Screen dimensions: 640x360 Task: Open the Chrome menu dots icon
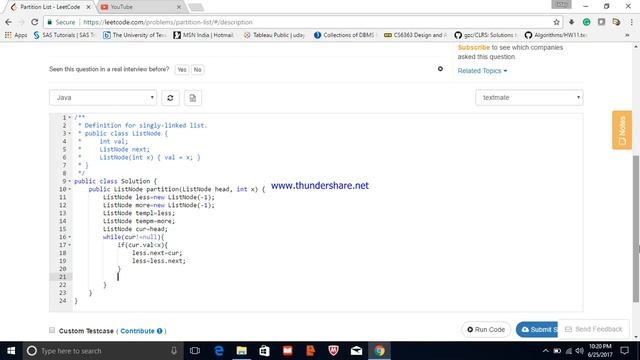coord(631,22)
